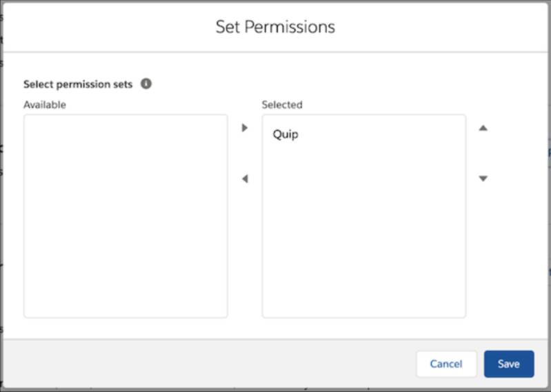Viewport: 551px width, 392px height.
Task: Save the permission set changes
Action: click(x=508, y=364)
